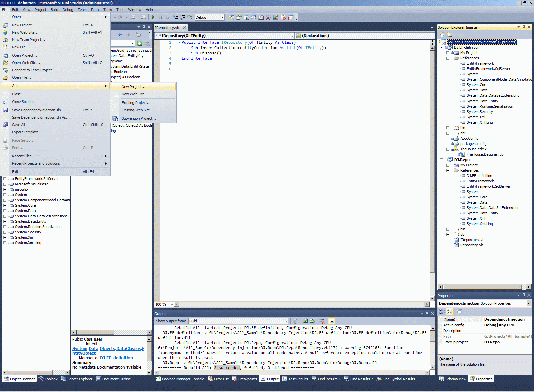The image size is (534, 392).
Task: Open the Toolbox via crossed-tools toolbar icon
Action: pos(268,17)
